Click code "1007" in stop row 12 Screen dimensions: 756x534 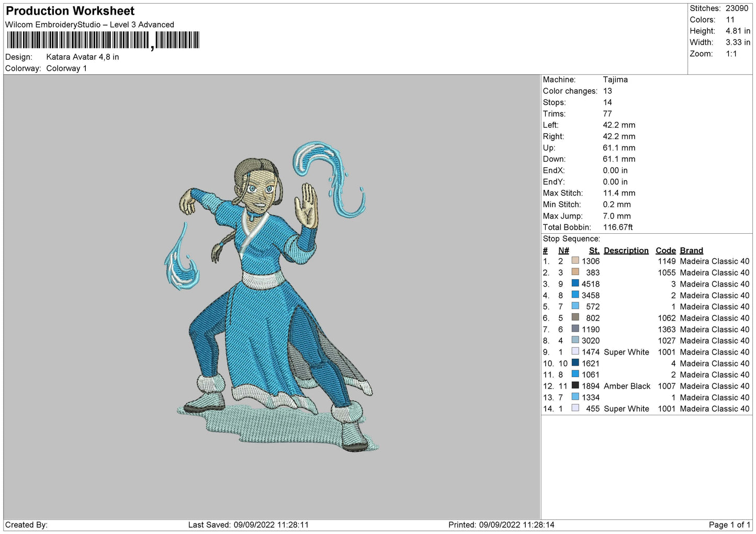(667, 386)
